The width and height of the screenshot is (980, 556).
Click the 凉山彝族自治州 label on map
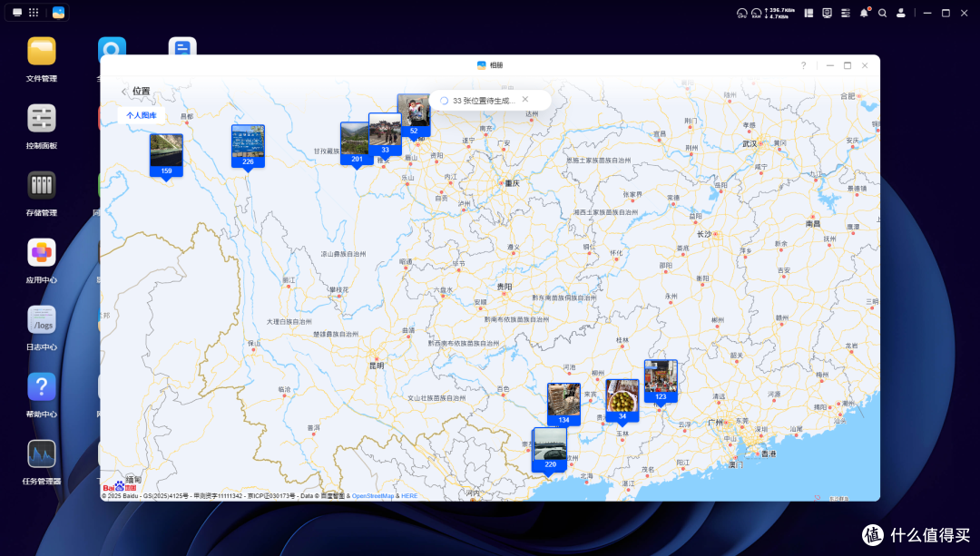click(x=343, y=254)
